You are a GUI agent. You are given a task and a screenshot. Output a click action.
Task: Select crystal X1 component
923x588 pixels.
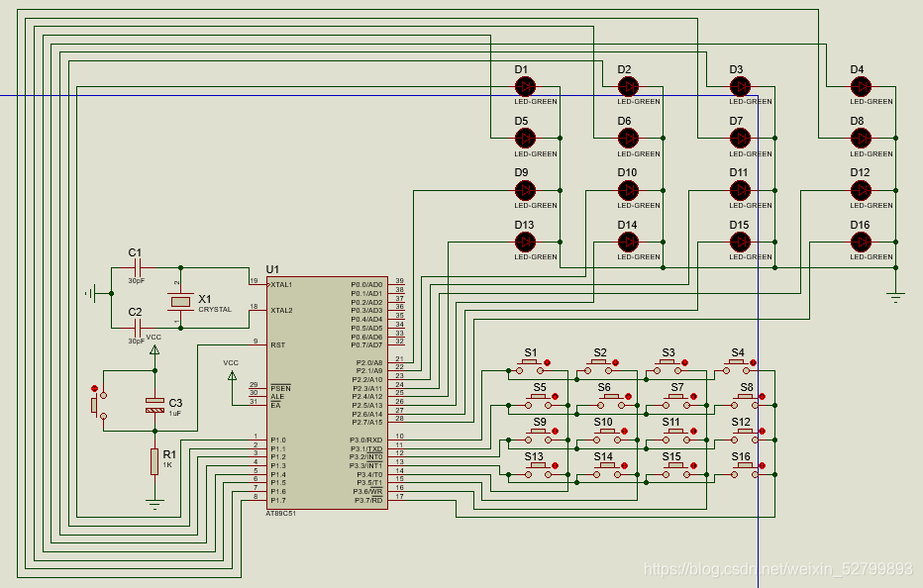180,302
